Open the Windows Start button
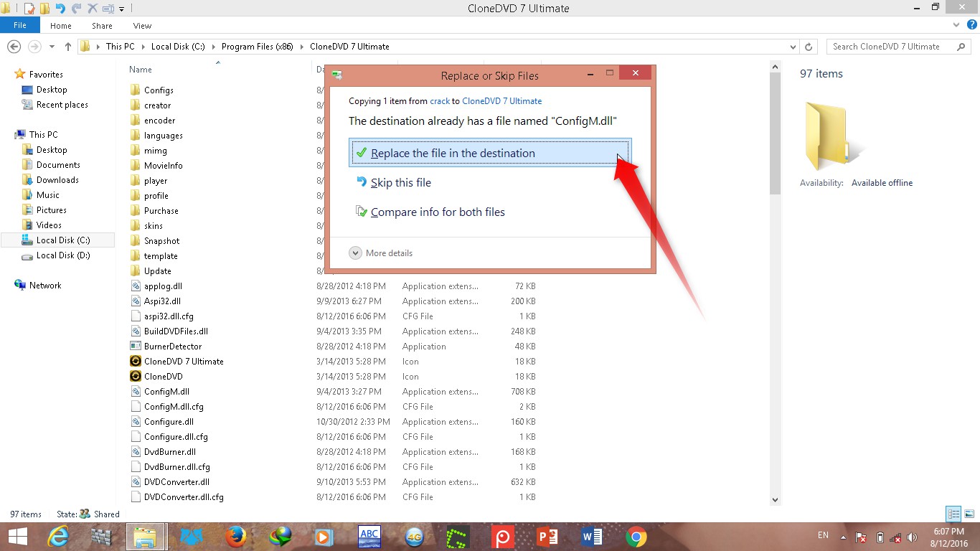The image size is (980, 551). (x=17, y=536)
